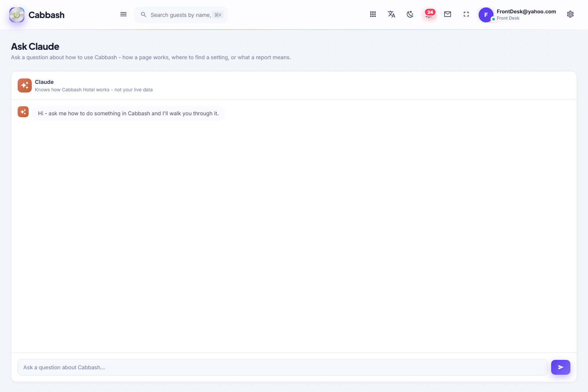Click the sparkle avatar beside greeting
Screen dimensions: 588x392
tap(23, 112)
